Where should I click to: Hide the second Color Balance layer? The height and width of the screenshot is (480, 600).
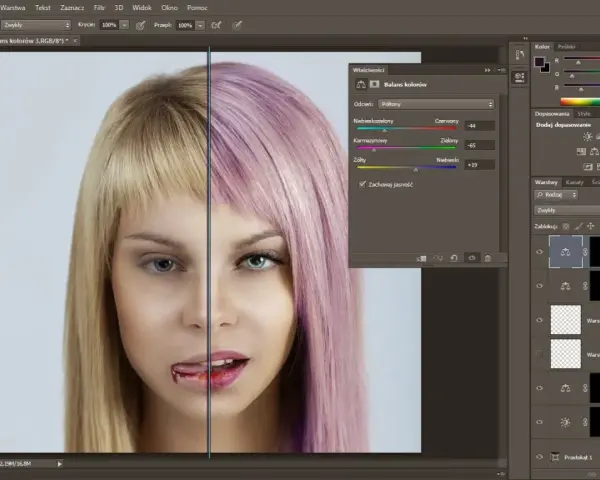(540, 286)
